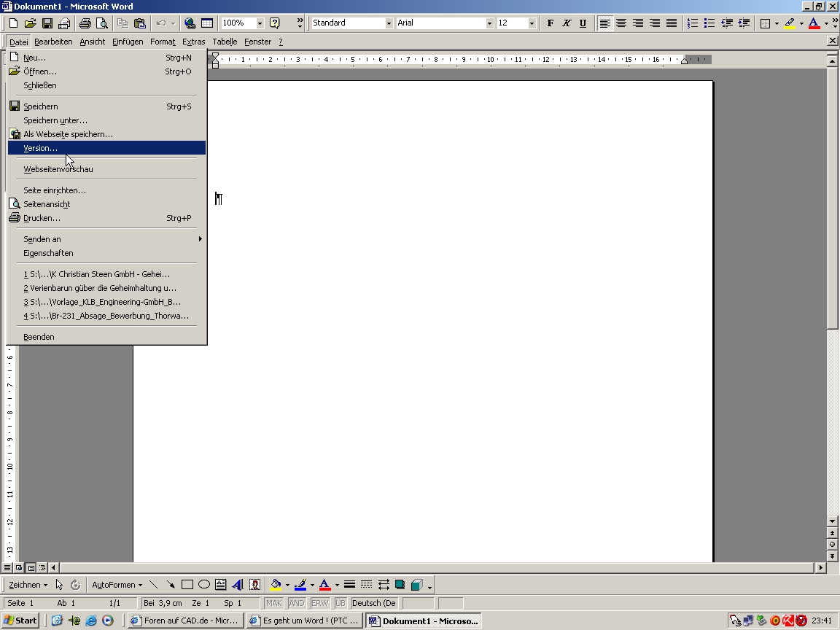Open the Bearbeiten menu

click(x=53, y=42)
